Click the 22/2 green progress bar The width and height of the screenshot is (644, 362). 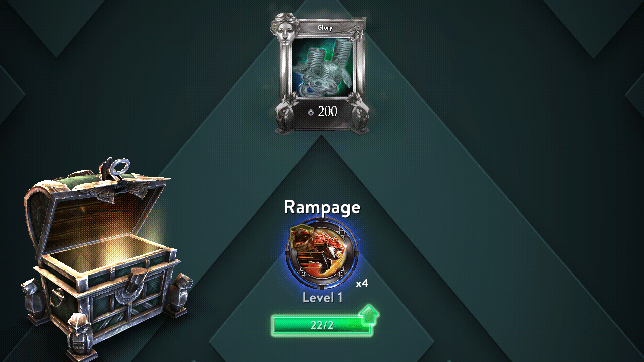point(322,325)
